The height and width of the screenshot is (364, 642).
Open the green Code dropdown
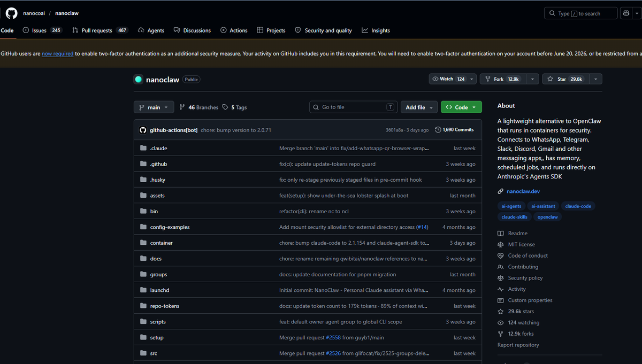click(x=461, y=107)
